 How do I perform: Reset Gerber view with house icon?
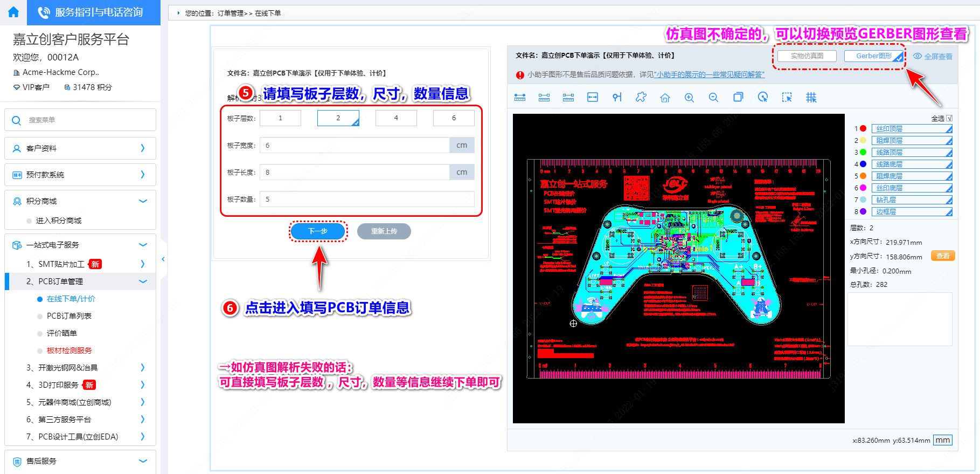[x=665, y=98]
